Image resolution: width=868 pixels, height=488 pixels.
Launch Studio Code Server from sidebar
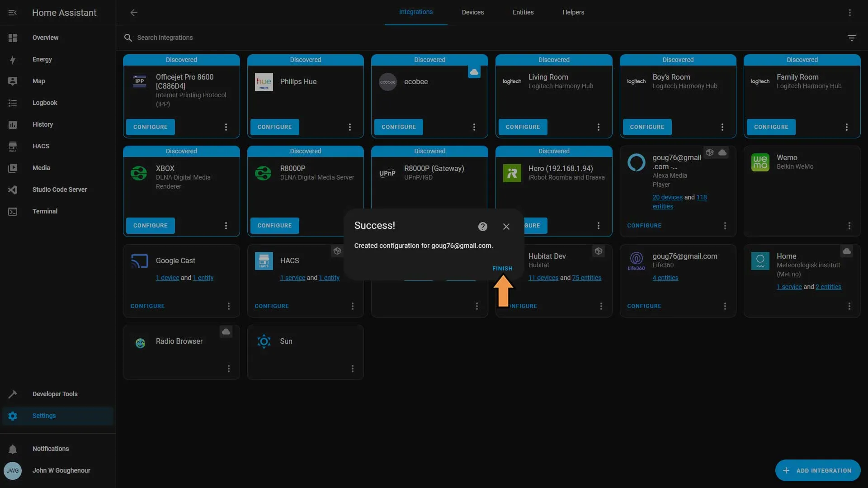tap(58, 190)
